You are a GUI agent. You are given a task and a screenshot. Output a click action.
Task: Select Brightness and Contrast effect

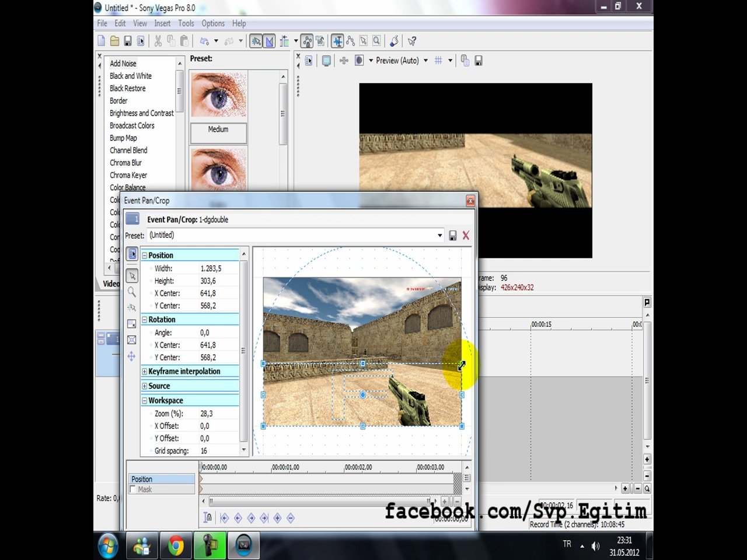coord(142,113)
